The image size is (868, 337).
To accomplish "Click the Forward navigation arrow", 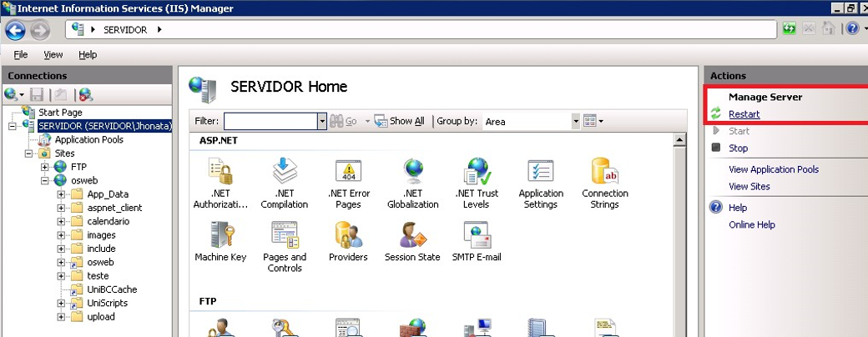I will [x=40, y=29].
